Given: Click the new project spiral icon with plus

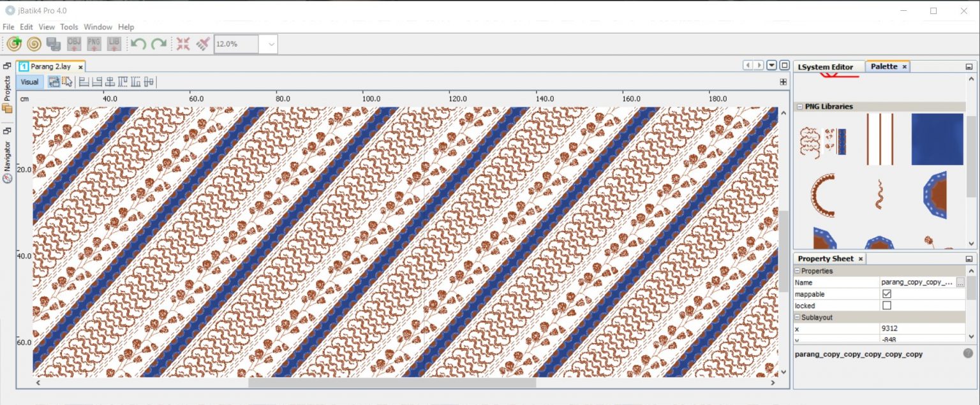Looking at the screenshot, I should (14, 44).
